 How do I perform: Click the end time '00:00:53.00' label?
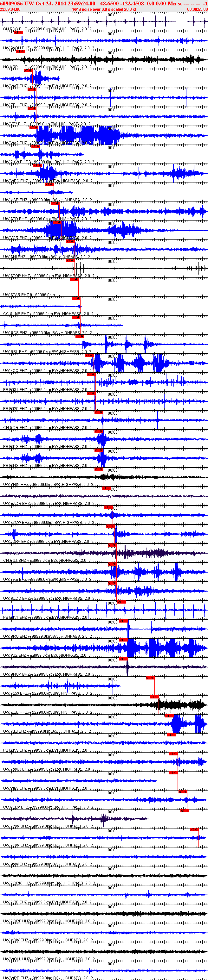click(197, 9)
